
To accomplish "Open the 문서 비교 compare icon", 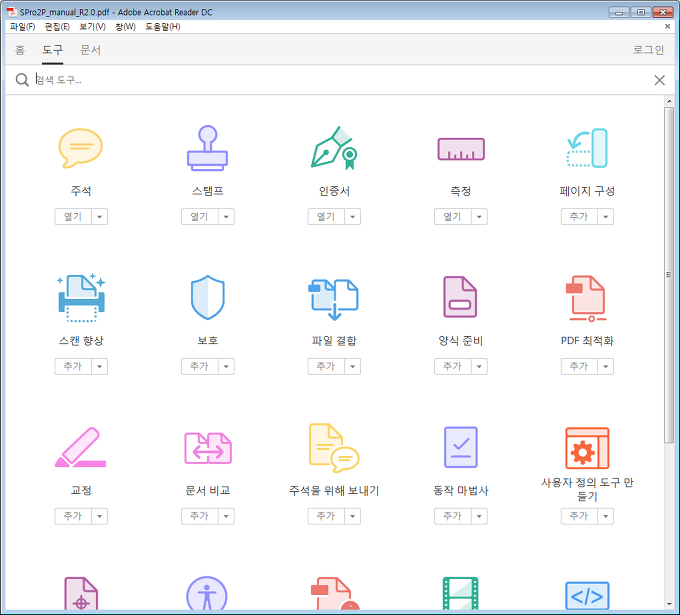I will click(x=208, y=448).
